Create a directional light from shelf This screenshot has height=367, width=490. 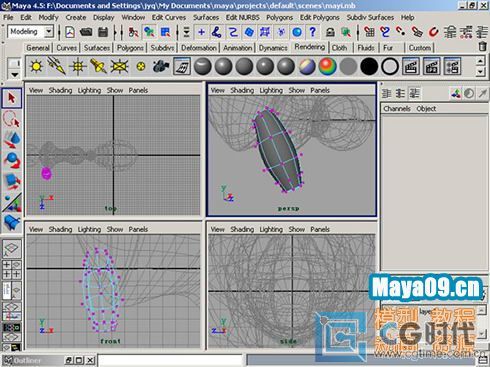[57, 66]
